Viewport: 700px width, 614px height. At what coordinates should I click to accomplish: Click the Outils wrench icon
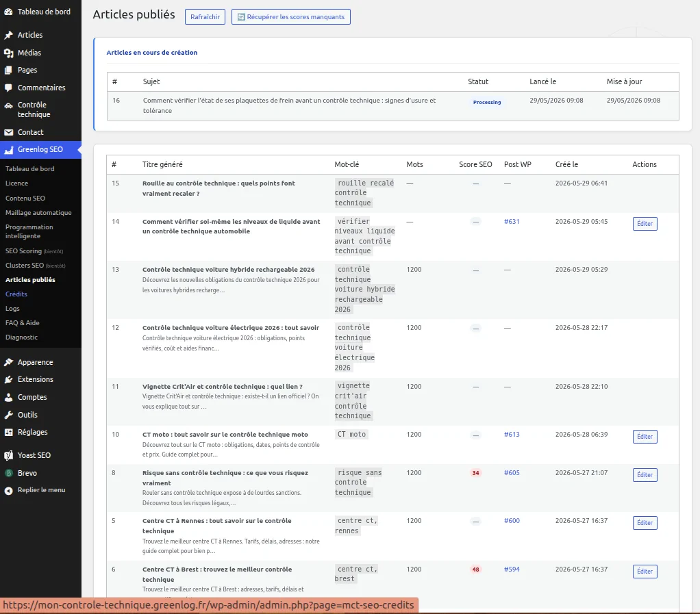[8, 415]
